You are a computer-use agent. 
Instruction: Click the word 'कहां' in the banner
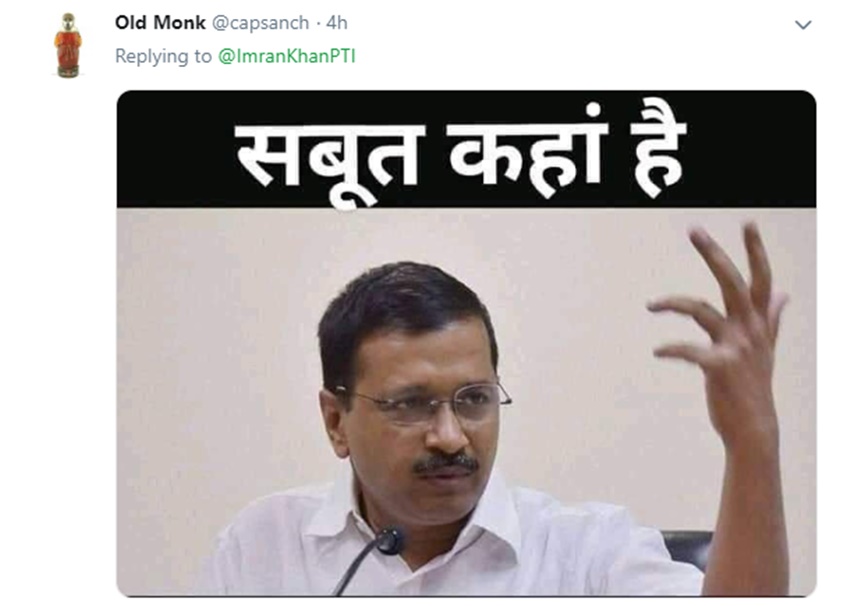coord(526,154)
